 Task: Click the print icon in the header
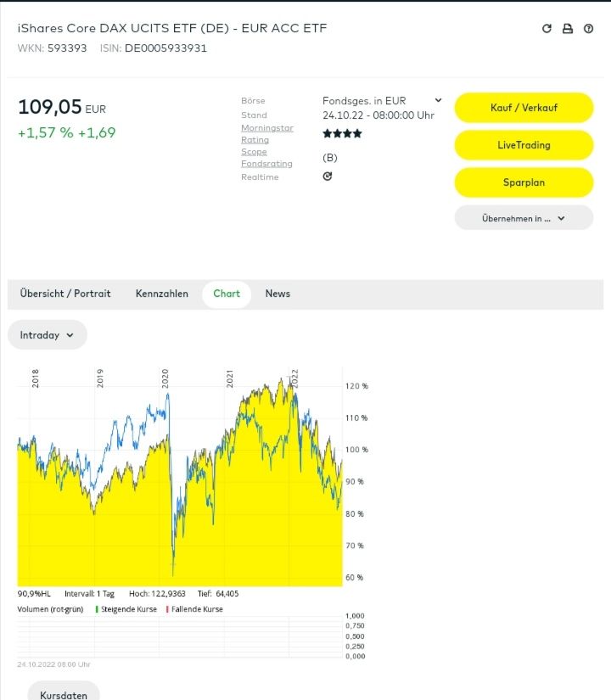(x=568, y=29)
